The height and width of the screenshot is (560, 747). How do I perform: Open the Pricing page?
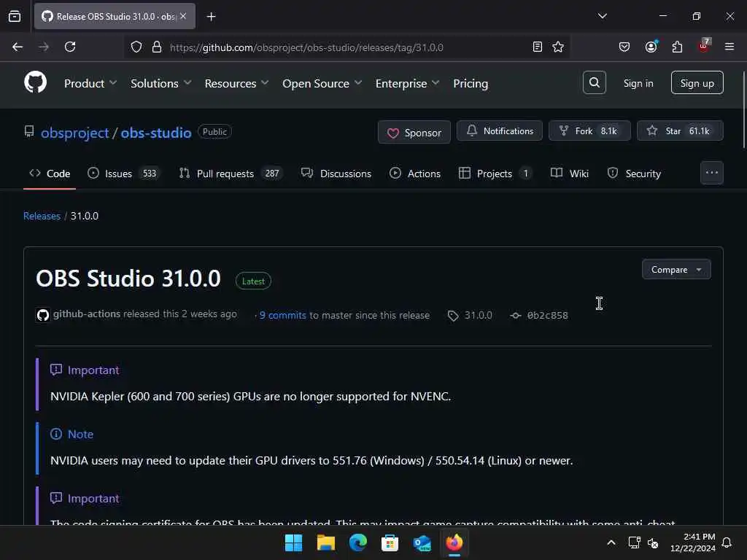click(x=471, y=83)
